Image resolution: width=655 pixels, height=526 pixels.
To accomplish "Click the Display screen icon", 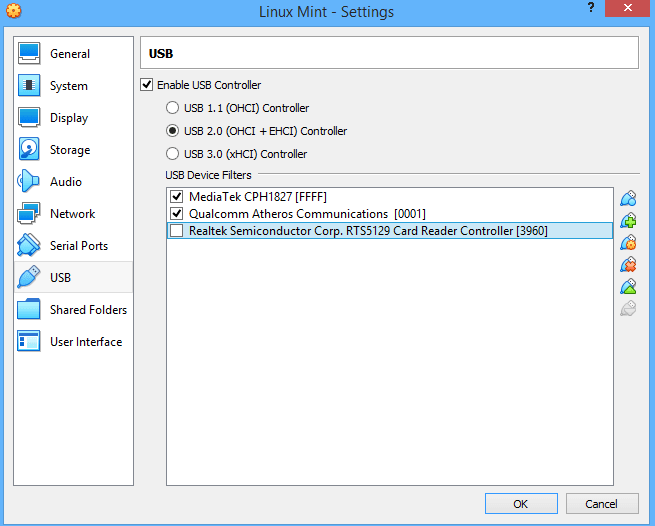I will point(29,117).
